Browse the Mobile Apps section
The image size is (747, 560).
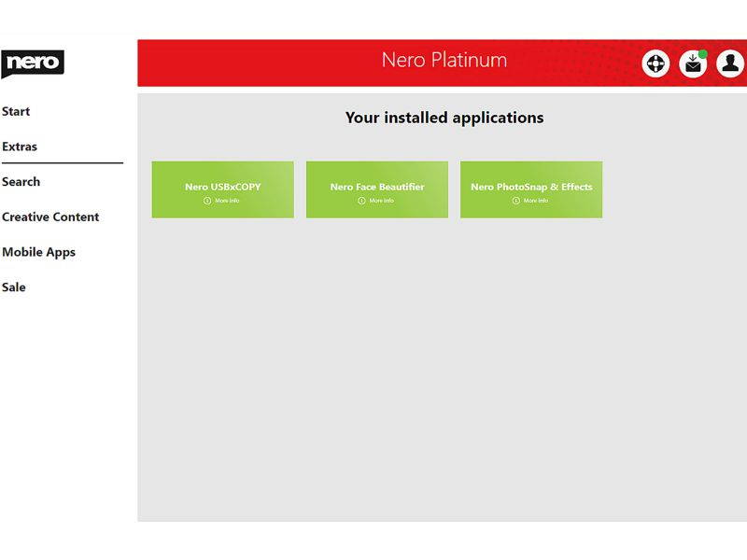point(39,252)
